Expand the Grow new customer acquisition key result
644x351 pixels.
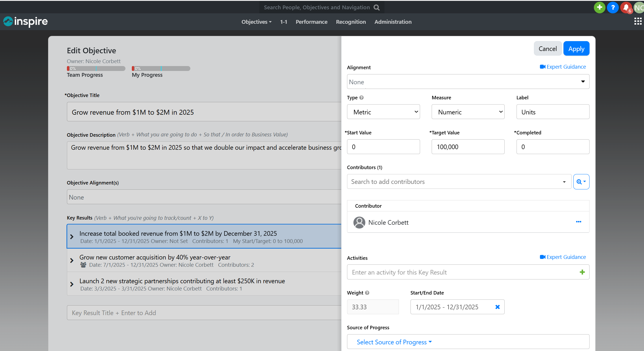tap(72, 261)
